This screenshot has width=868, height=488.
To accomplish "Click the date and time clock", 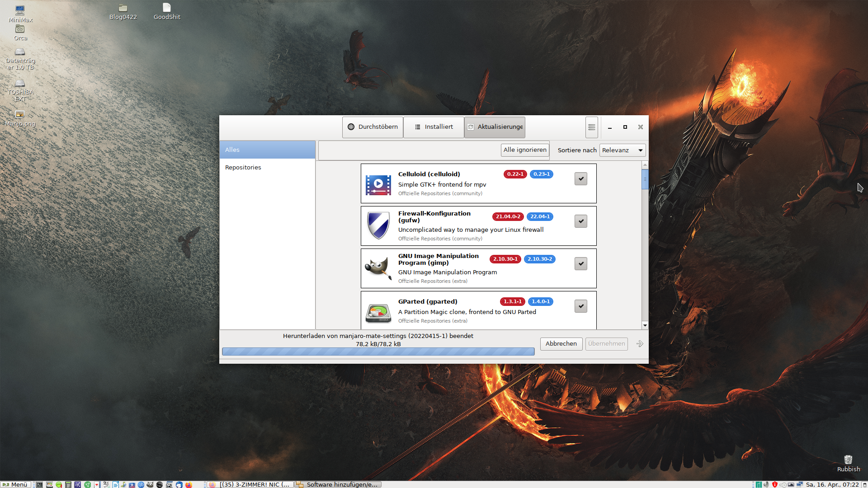I will pos(832,484).
